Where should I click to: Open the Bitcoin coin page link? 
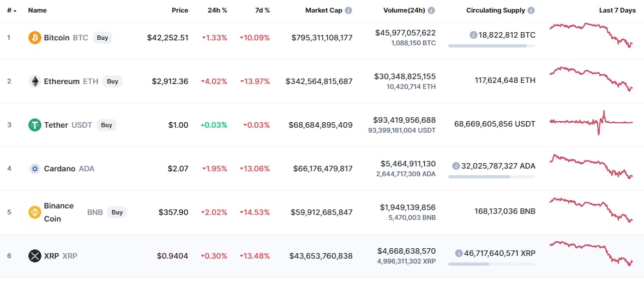pos(58,38)
